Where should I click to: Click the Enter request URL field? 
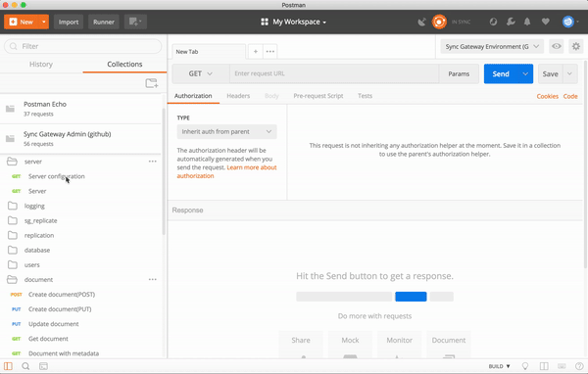334,73
